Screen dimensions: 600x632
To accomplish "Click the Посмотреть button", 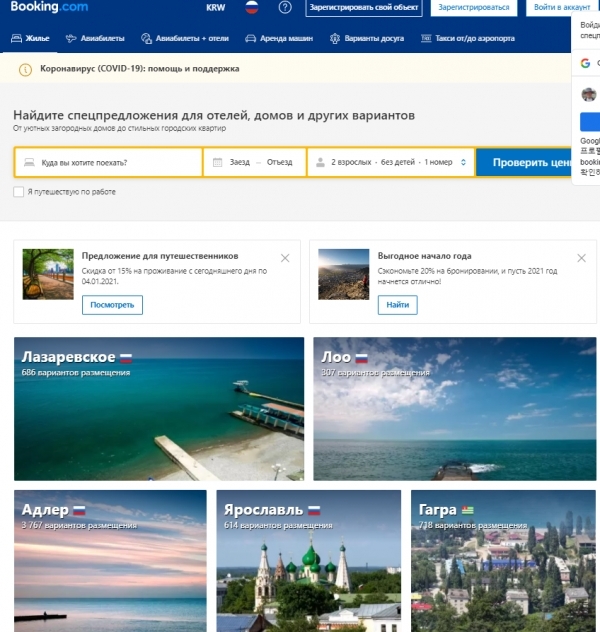I will (112, 305).
